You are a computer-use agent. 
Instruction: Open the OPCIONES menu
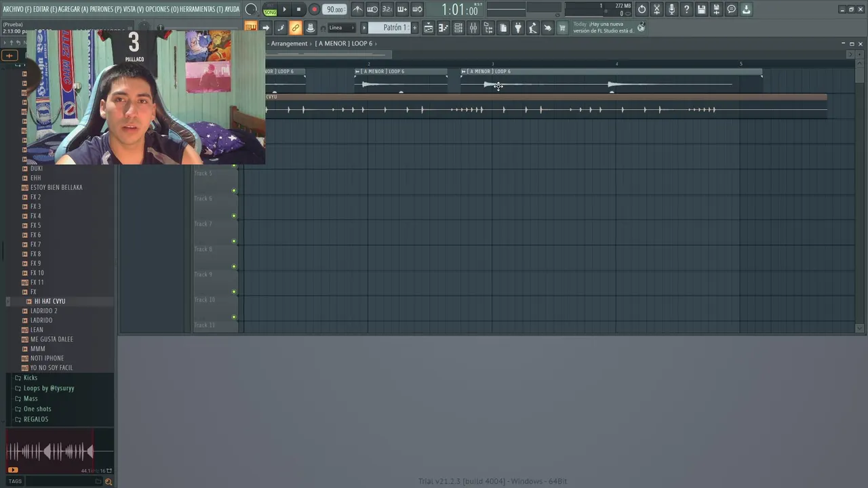click(162, 9)
